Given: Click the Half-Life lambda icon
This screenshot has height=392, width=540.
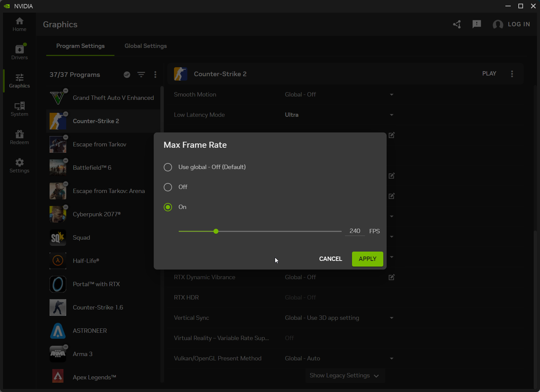Looking at the screenshot, I should pyautogui.click(x=58, y=261).
